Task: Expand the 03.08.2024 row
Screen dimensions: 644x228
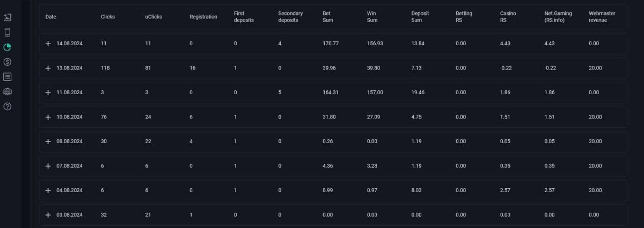Action: (48, 215)
